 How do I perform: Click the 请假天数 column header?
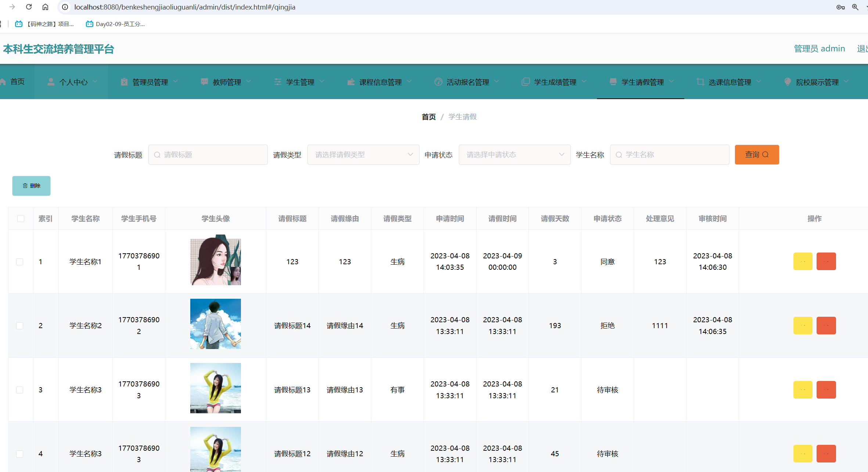555,219
